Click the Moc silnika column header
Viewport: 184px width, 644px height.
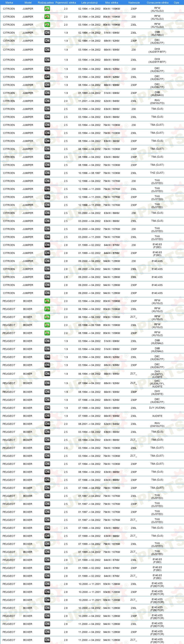(x=112, y=3)
